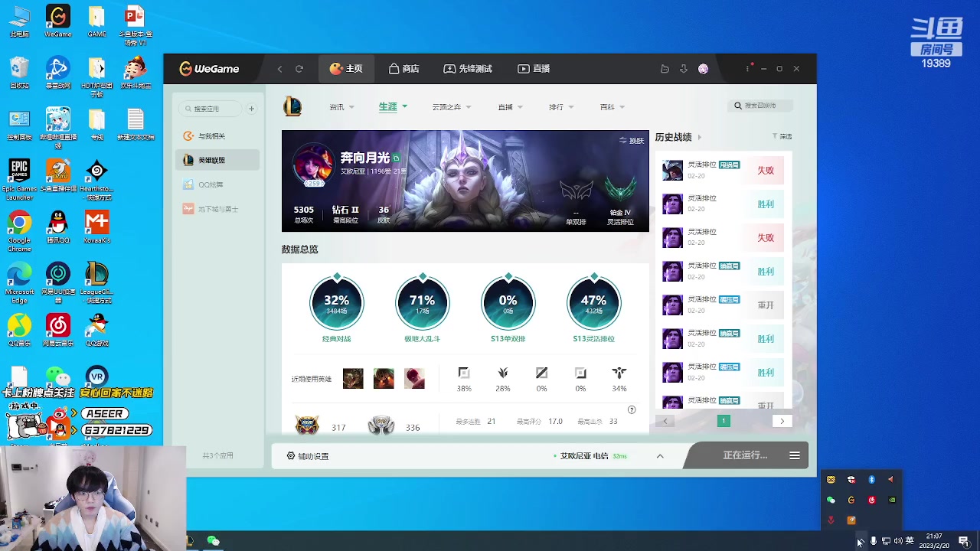Click the back navigation arrow in WeGame

[x=280, y=68]
